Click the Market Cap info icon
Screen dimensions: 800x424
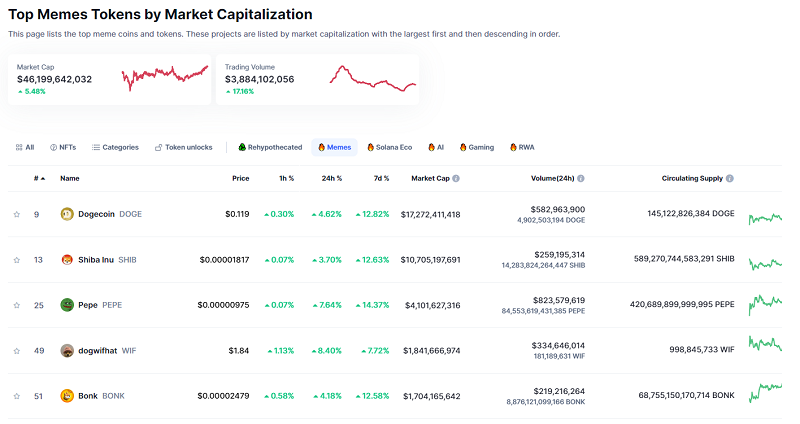coord(456,179)
